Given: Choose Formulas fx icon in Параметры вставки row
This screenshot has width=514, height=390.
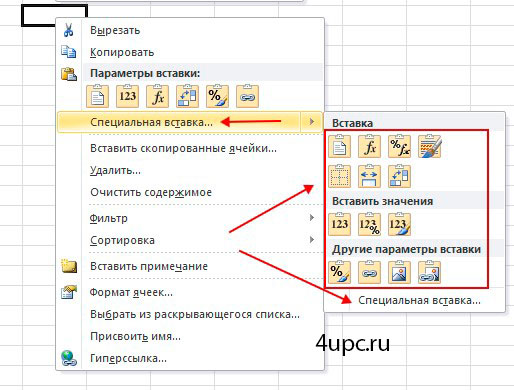Looking at the screenshot, I should 157,96.
